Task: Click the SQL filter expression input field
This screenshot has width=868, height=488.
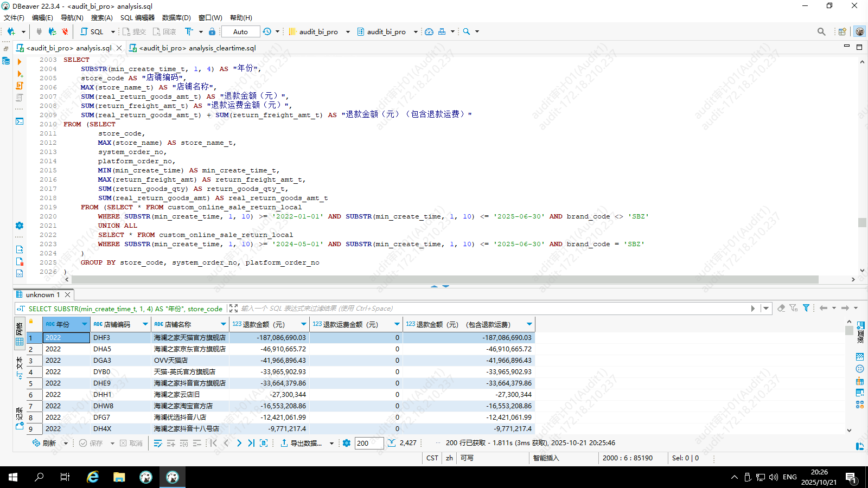Action: pos(488,308)
